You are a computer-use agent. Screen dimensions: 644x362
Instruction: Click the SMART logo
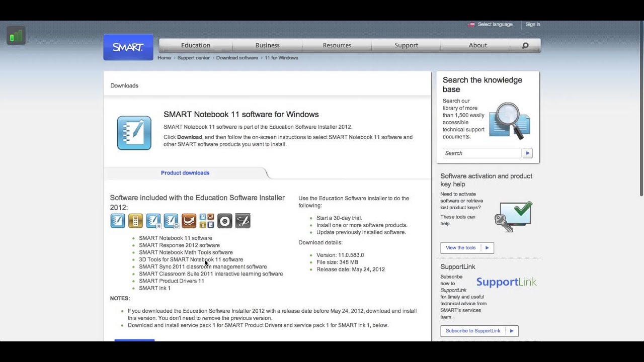(128, 47)
